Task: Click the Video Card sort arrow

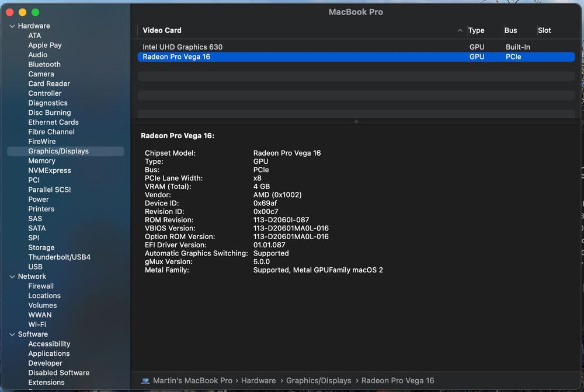Action: coord(460,30)
